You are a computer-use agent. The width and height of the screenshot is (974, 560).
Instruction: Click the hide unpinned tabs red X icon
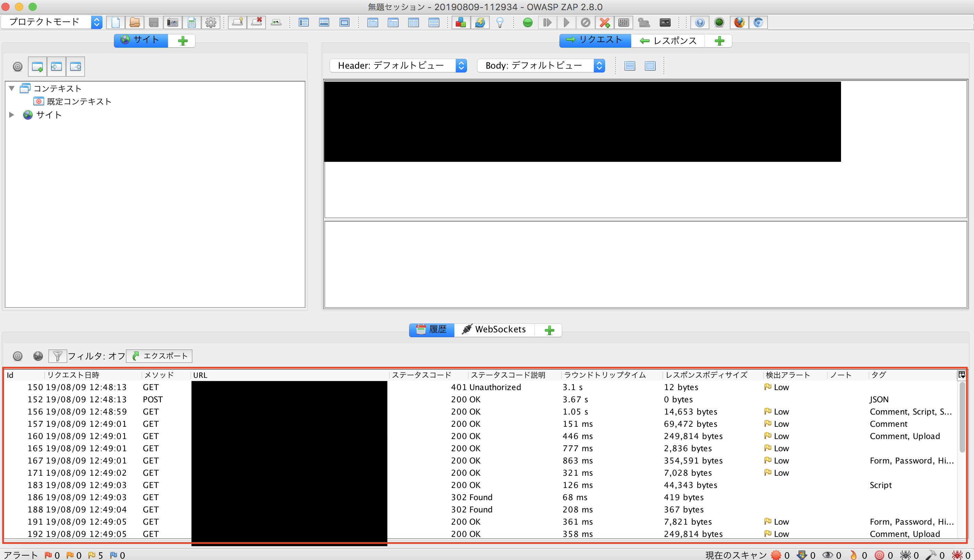257,22
